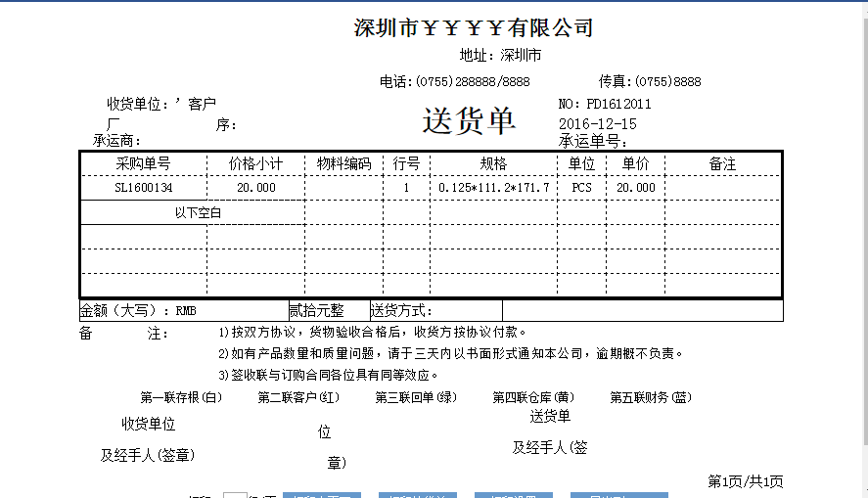Click the date 2016-12-15
This screenshot has height=498, width=868.
(597, 124)
